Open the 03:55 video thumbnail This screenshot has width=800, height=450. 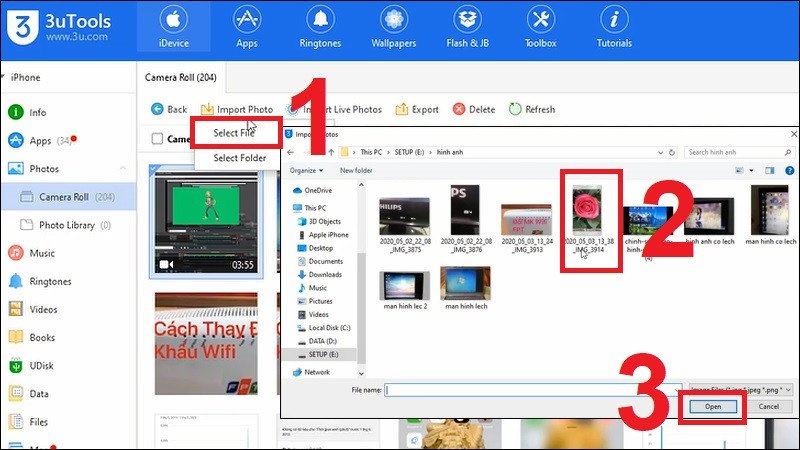coord(206,221)
